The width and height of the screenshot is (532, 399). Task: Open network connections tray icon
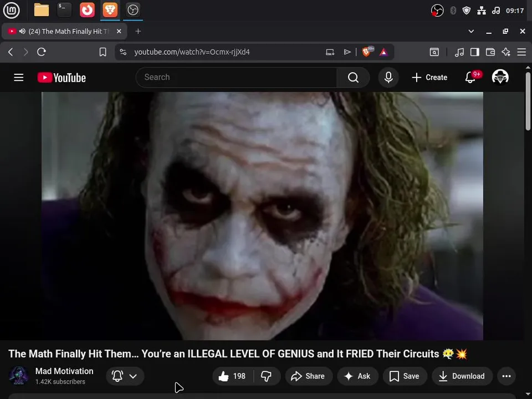tap(482, 11)
